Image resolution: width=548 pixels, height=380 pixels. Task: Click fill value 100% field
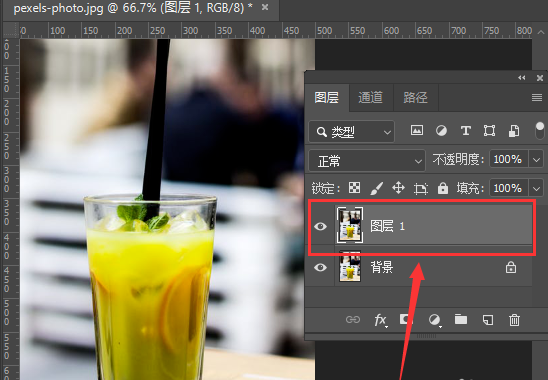pos(509,189)
